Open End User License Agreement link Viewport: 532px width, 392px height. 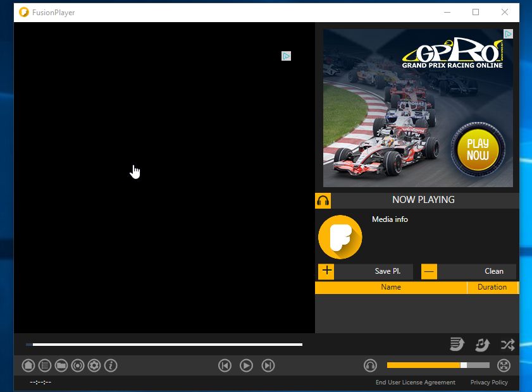[415, 382]
